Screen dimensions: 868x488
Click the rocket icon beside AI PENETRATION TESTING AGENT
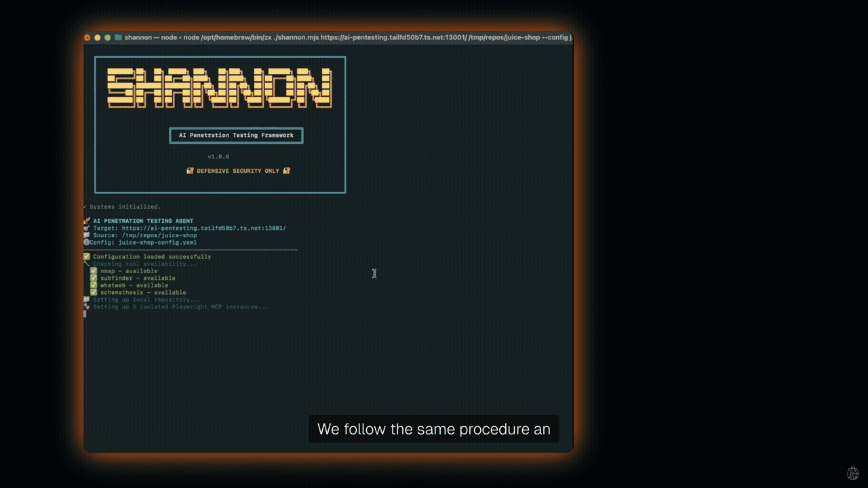pyautogui.click(x=87, y=220)
